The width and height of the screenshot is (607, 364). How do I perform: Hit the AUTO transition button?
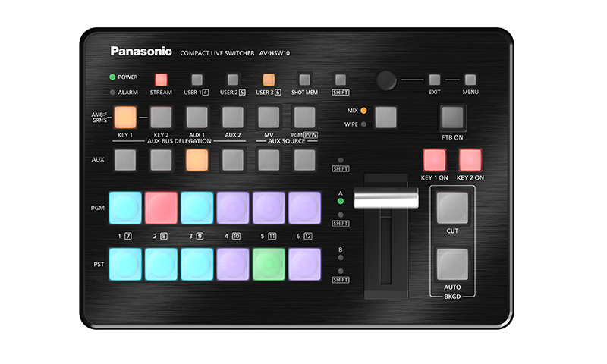point(452,264)
